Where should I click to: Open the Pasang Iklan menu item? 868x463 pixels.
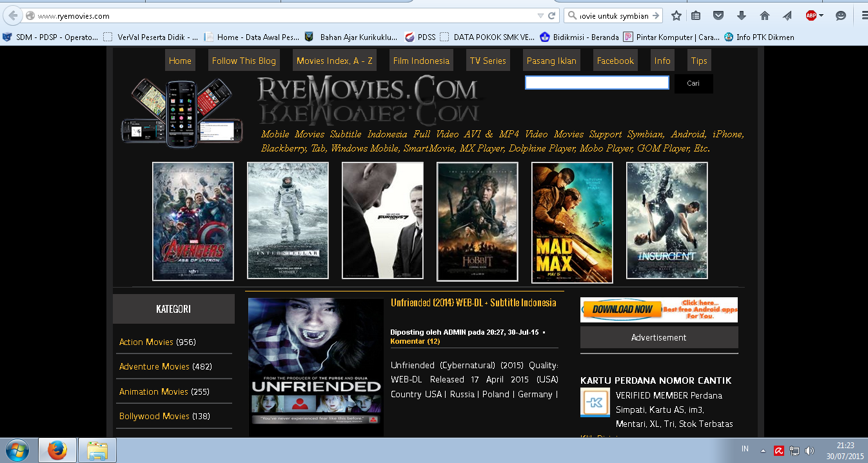pos(551,61)
